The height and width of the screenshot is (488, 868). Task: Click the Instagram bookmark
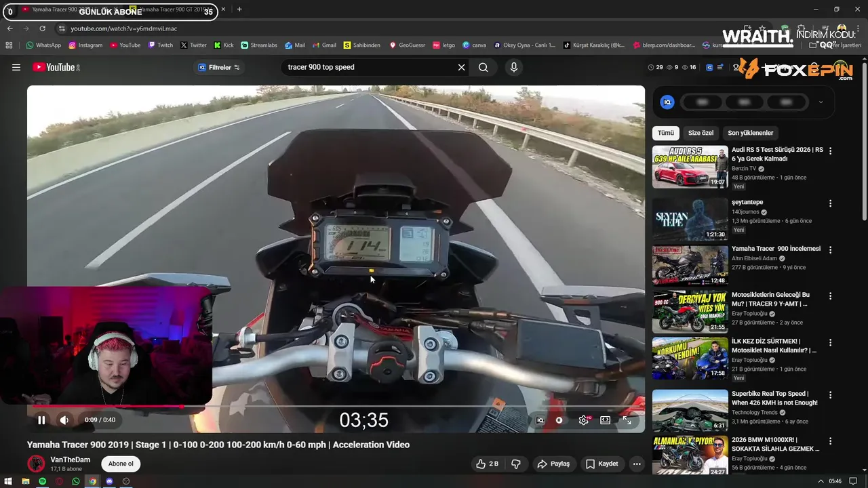(x=85, y=45)
